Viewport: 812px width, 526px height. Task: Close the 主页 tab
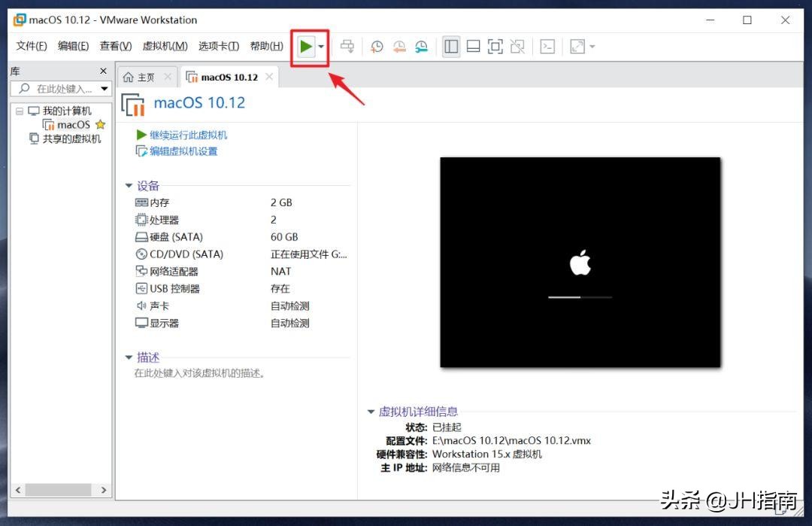click(168, 77)
